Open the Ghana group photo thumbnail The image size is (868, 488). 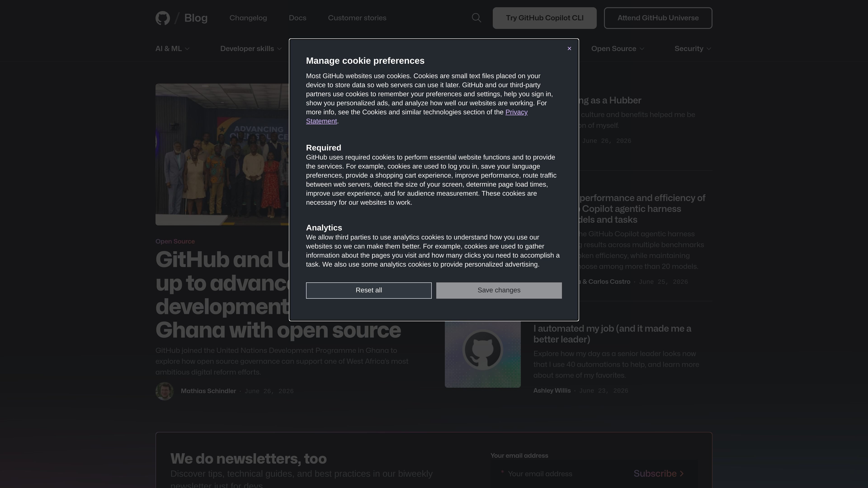click(x=222, y=154)
